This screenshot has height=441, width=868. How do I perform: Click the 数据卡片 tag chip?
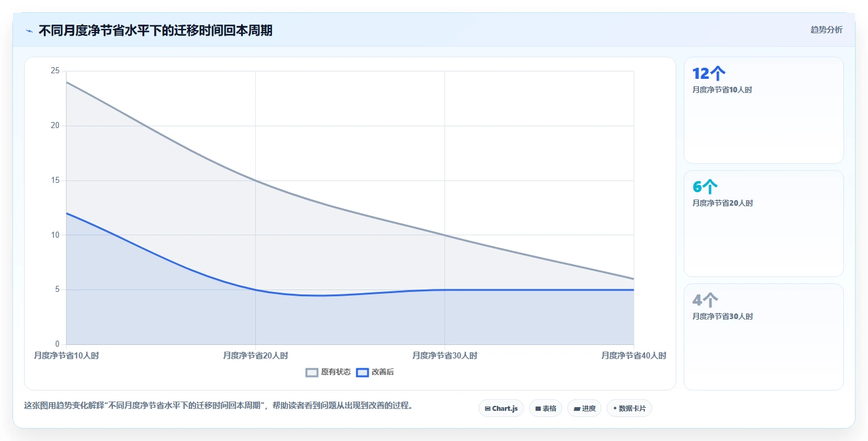629,408
